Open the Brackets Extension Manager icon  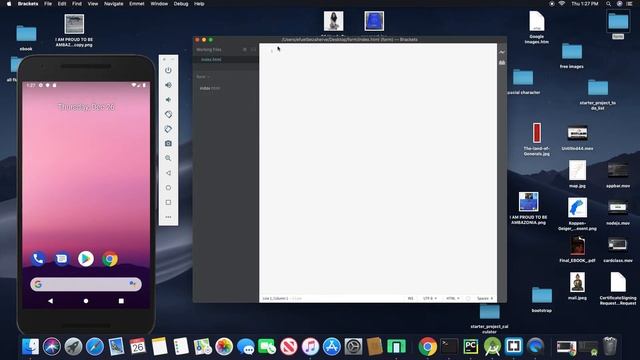pos(502,62)
